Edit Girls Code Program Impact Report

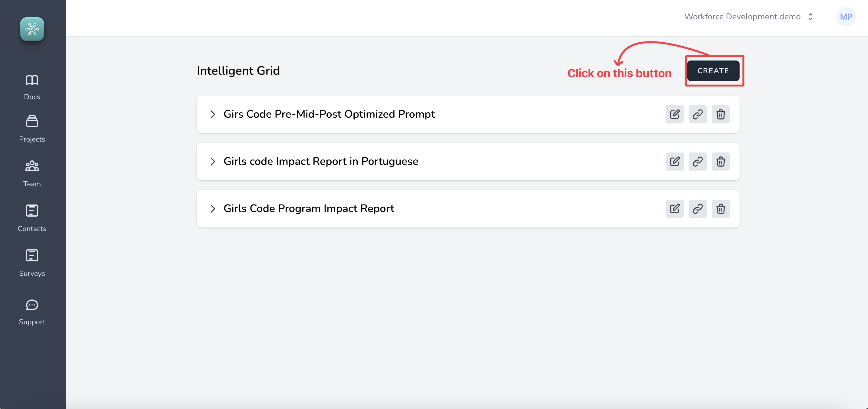674,209
